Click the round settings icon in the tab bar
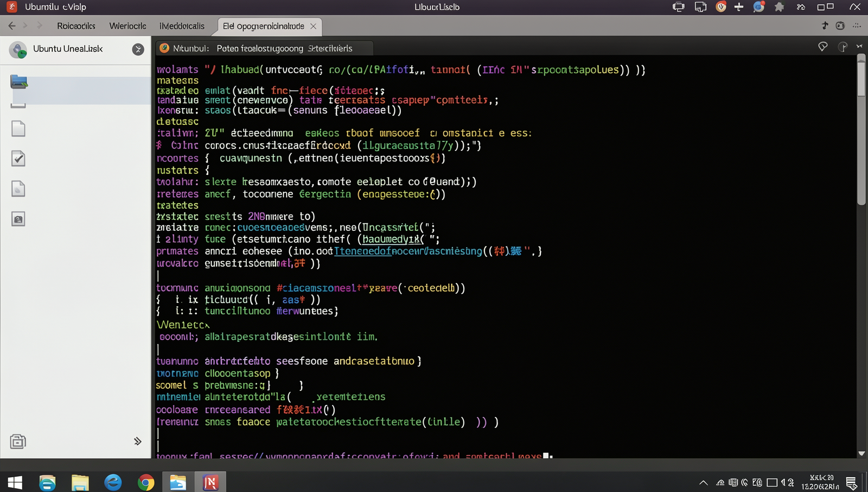Image resolution: width=868 pixels, height=492 pixels. point(840,26)
